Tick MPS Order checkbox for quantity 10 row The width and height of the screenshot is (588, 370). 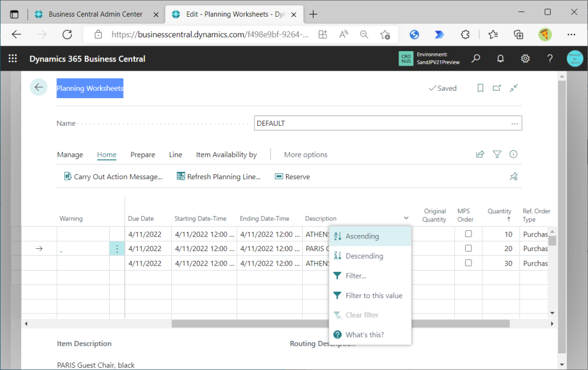469,234
